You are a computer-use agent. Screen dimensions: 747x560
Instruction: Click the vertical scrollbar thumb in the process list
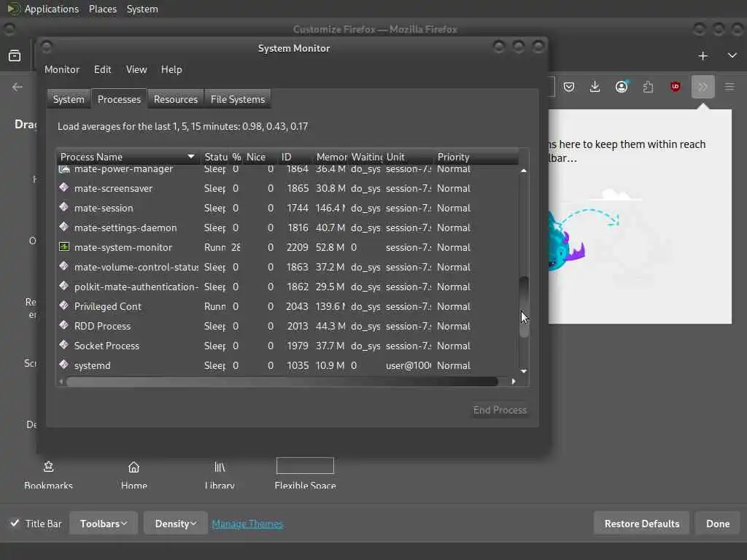(524, 306)
